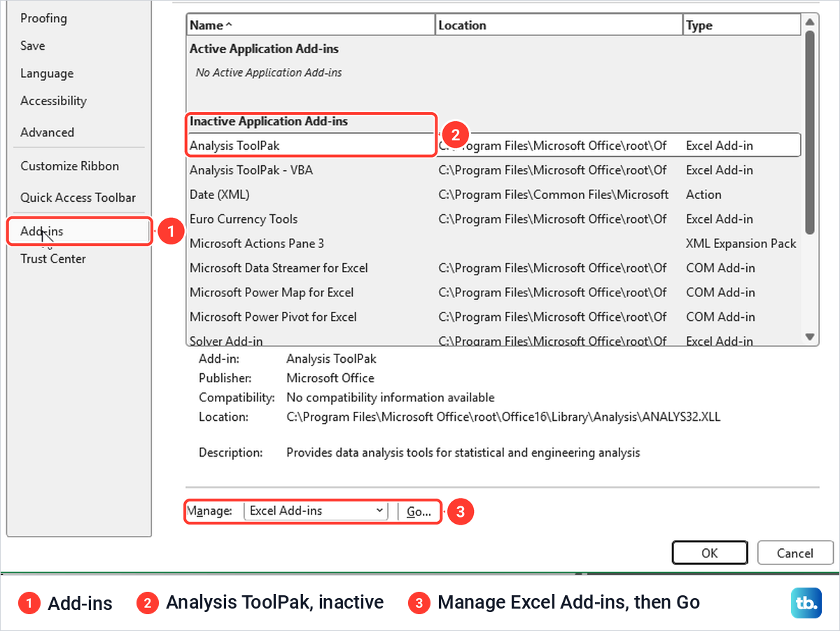The width and height of the screenshot is (840, 631).
Task: Open the Quick Access Toolbar category
Action: tap(78, 197)
